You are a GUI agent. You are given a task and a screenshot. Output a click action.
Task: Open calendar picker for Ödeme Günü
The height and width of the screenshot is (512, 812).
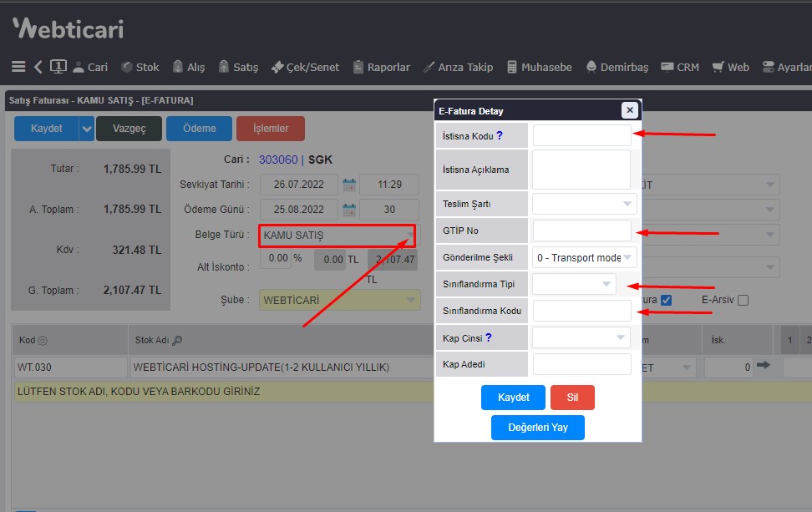coord(348,210)
